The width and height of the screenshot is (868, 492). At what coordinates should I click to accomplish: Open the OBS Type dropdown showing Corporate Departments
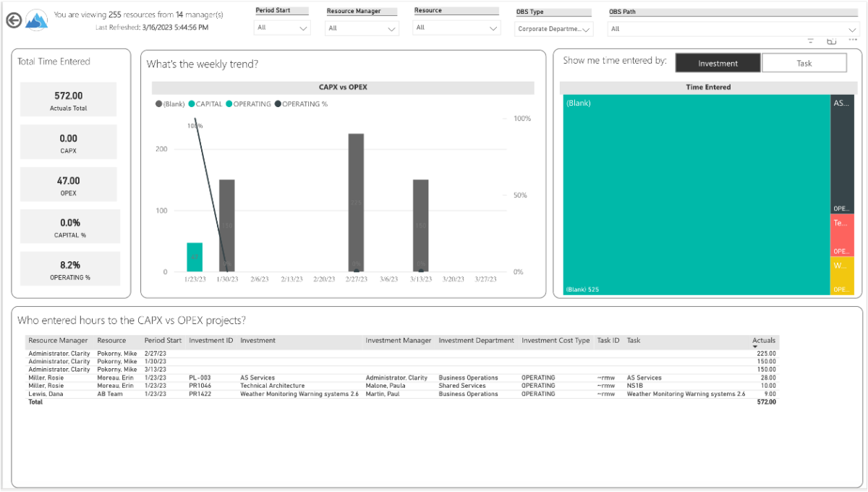click(553, 27)
